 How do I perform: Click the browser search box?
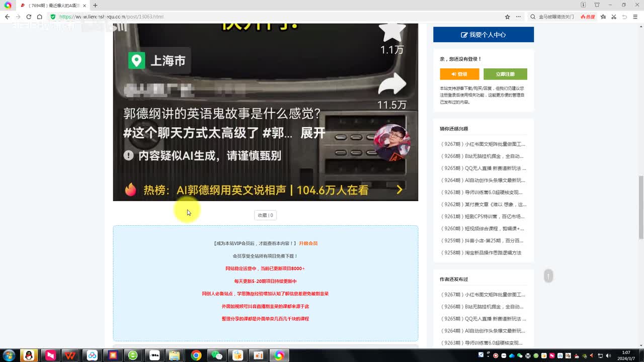[x=556, y=17]
